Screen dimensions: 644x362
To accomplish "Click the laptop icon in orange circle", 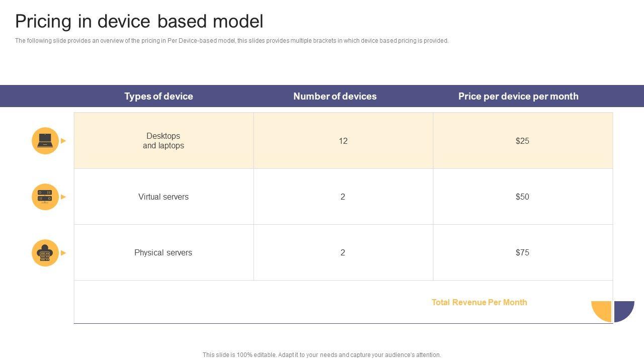I will pos(45,141).
